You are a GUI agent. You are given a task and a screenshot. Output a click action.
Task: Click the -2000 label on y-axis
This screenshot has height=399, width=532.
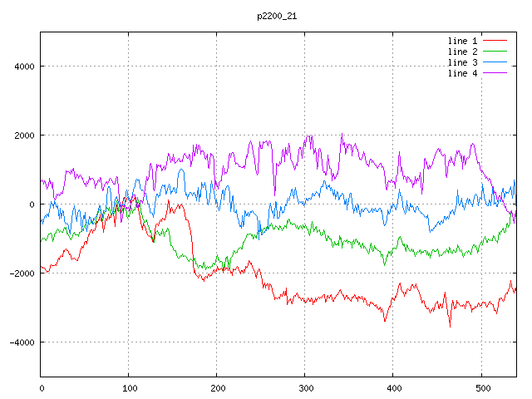coord(21,273)
